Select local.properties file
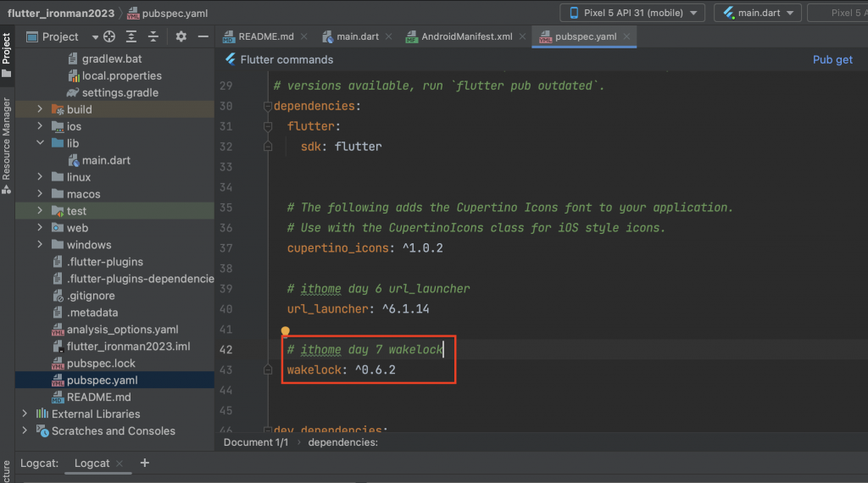Screen dimensions: 868x483 pos(122,75)
